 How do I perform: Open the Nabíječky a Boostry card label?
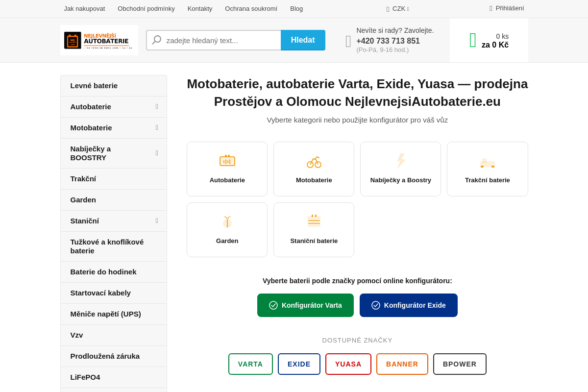pyautogui.click(x=401, y=180)
